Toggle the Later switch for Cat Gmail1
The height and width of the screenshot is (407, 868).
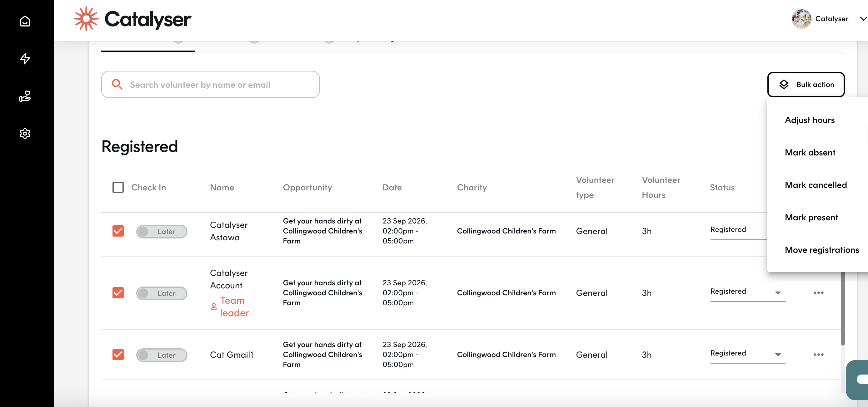162,355
